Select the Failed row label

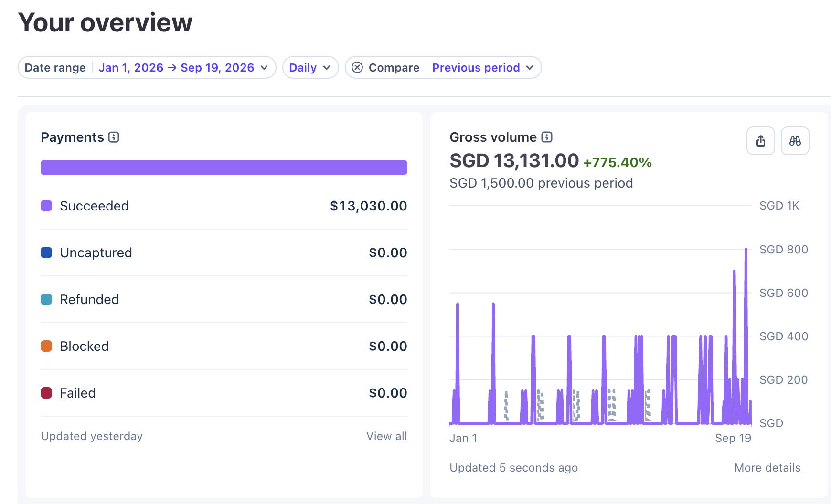point(78,393)
